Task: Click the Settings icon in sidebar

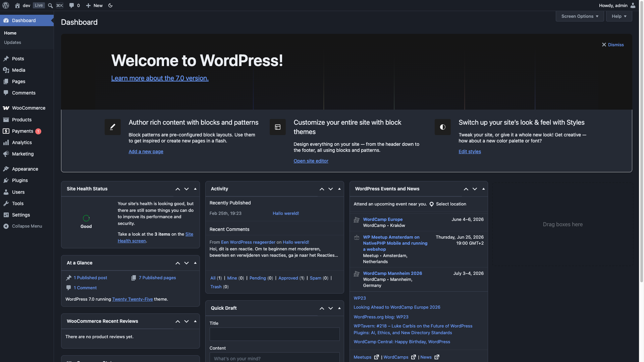Action: coord(6,215)
